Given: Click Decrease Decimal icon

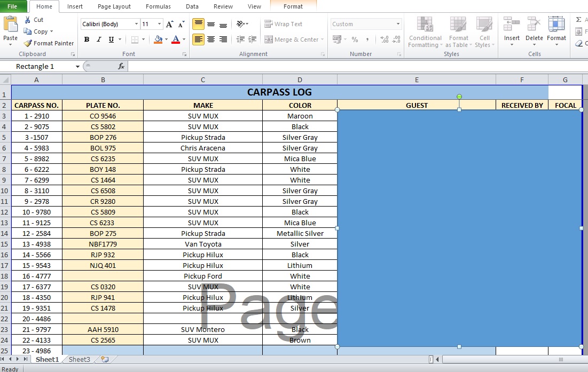Looking at the screenshot, I should [x=396, y=39].
